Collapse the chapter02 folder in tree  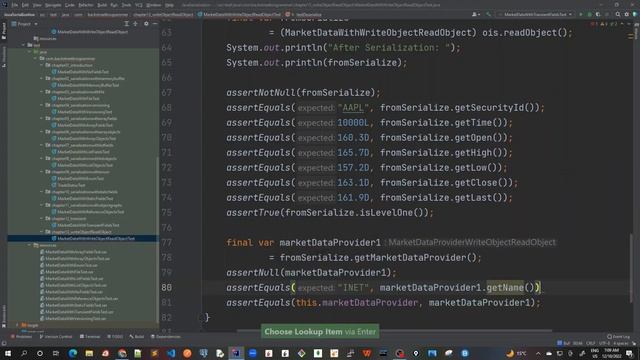pos(42,78)
